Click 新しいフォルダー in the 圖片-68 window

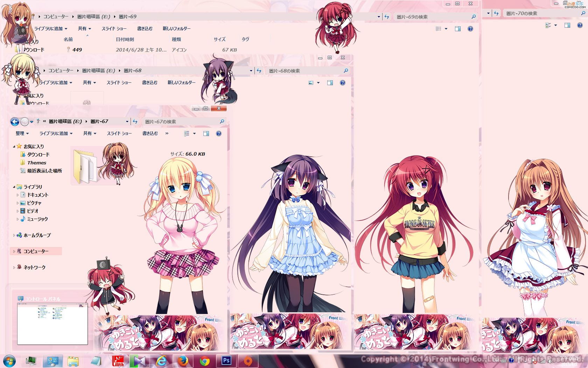pos(181,83)
